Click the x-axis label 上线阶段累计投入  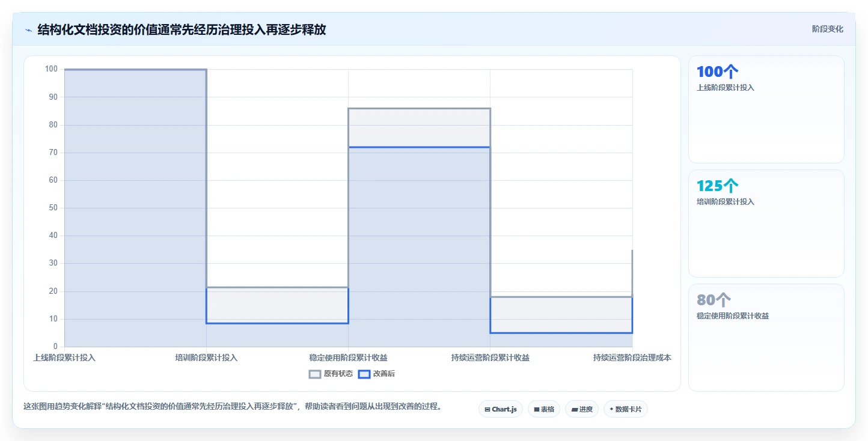pos(64,357)
